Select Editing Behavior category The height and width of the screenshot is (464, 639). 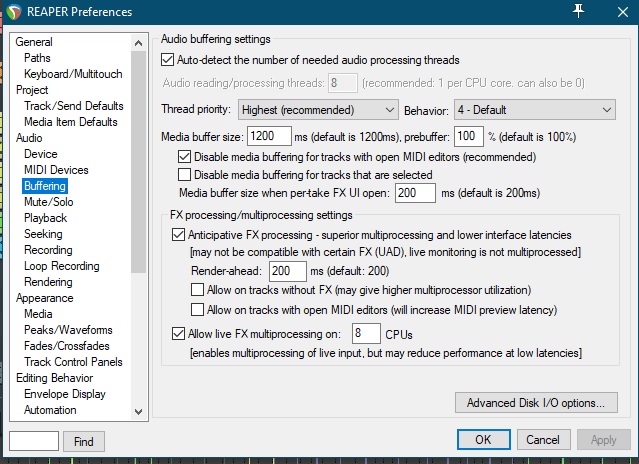pyautogui.click(x=54, y=378)
